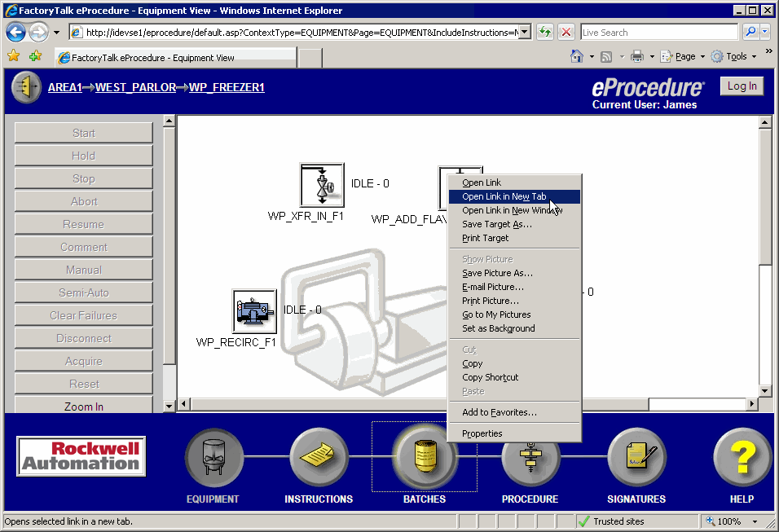Choose Open Link in New Window
779x532 pixels.
coord(514,211)
